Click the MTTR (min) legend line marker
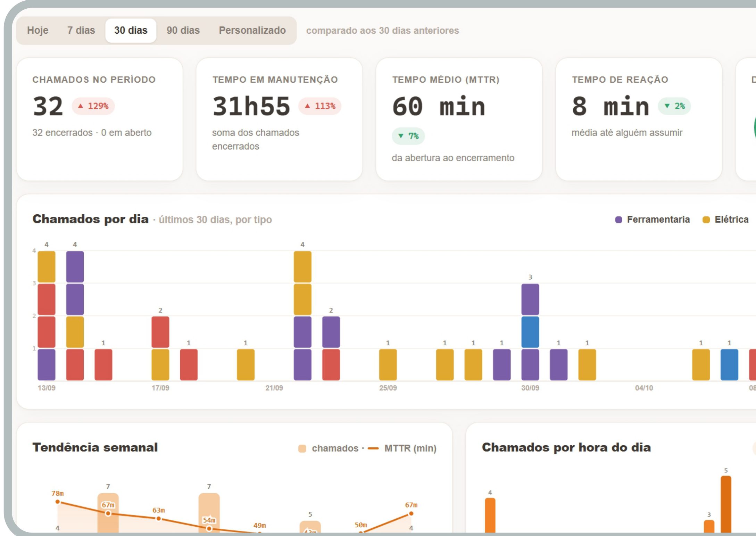 coord(373,448)
